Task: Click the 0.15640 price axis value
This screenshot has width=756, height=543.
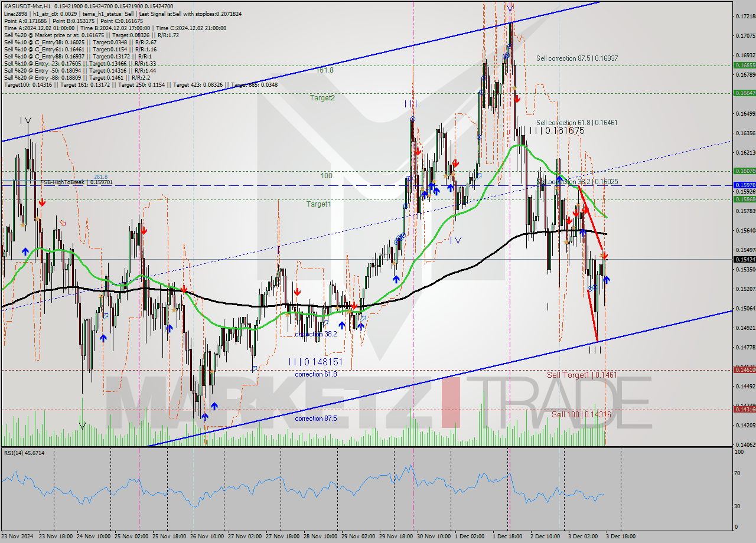Action: [x=745, y=230]
